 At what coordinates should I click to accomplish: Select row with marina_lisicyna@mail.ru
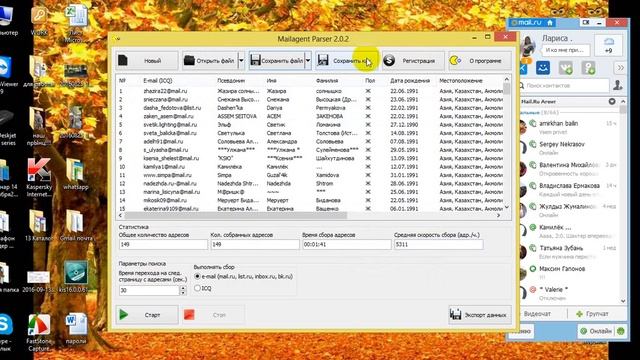310,191
